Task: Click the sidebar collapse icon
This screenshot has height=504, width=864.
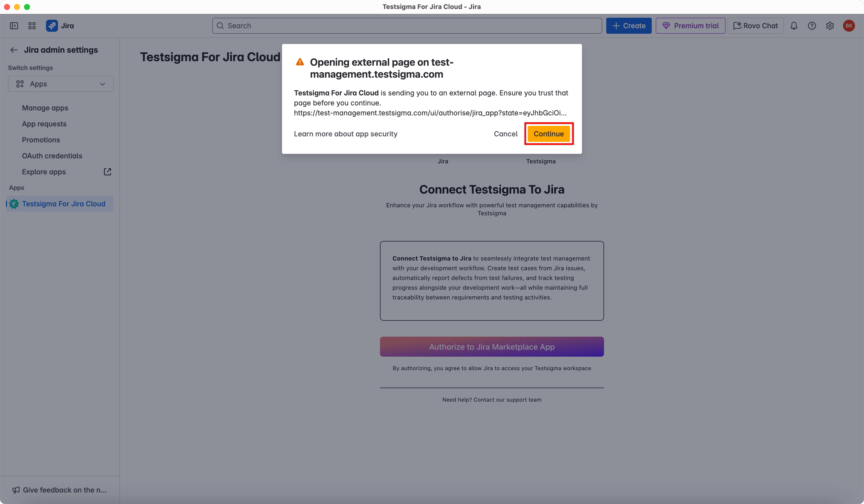Action: [x=14, y=26]
